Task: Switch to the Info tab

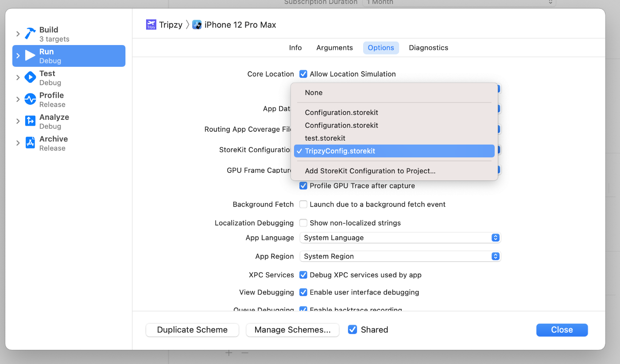Action: (295, 48)
